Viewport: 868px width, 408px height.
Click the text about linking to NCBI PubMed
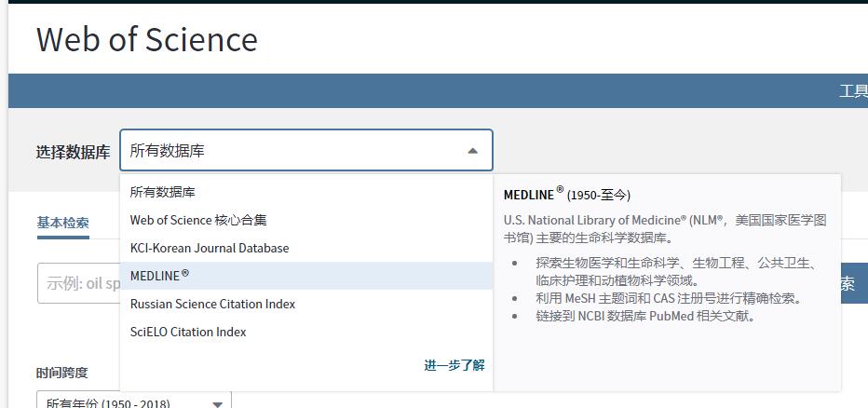(x=645, y=316)
